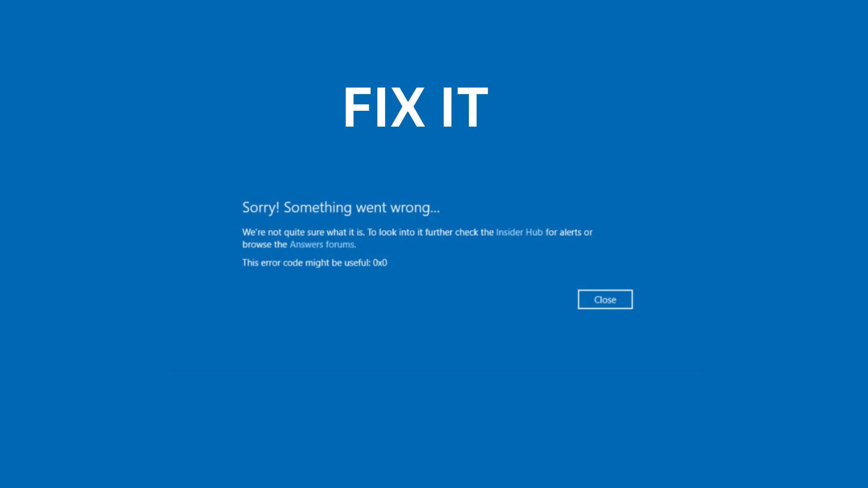Image resolution: width=868 pixels, height=488 pixels.
Task: Browse the Answers forums link
Action: pos(322,244)
